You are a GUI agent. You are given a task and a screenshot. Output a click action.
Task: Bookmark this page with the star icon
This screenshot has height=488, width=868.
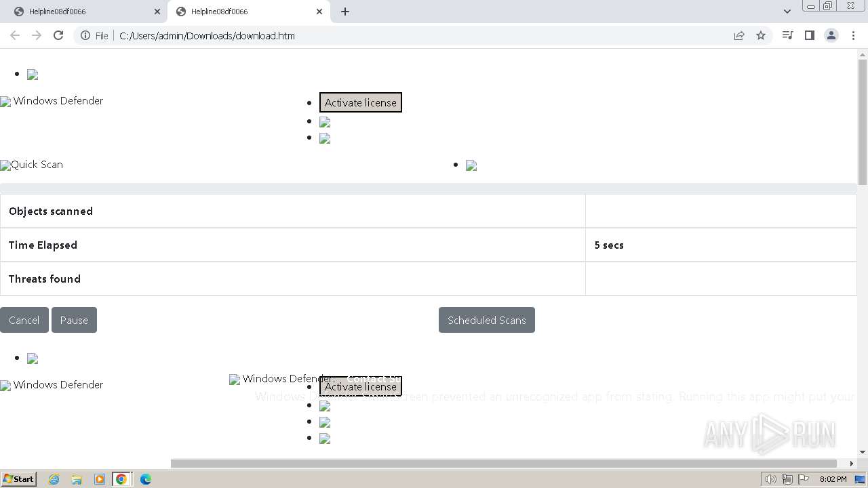761,35
